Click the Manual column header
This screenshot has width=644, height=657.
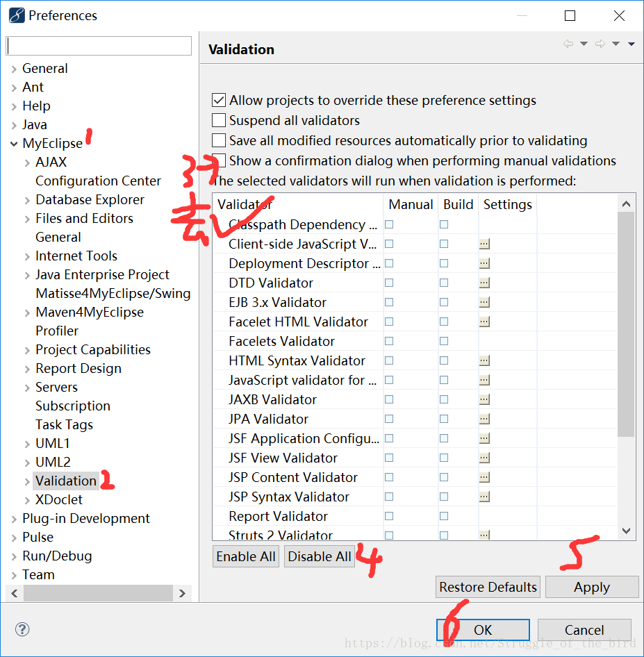[411, 204]
